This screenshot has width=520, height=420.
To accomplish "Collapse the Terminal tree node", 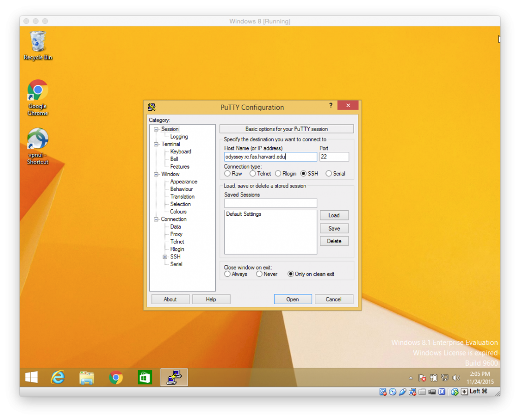I will (156, 144).
